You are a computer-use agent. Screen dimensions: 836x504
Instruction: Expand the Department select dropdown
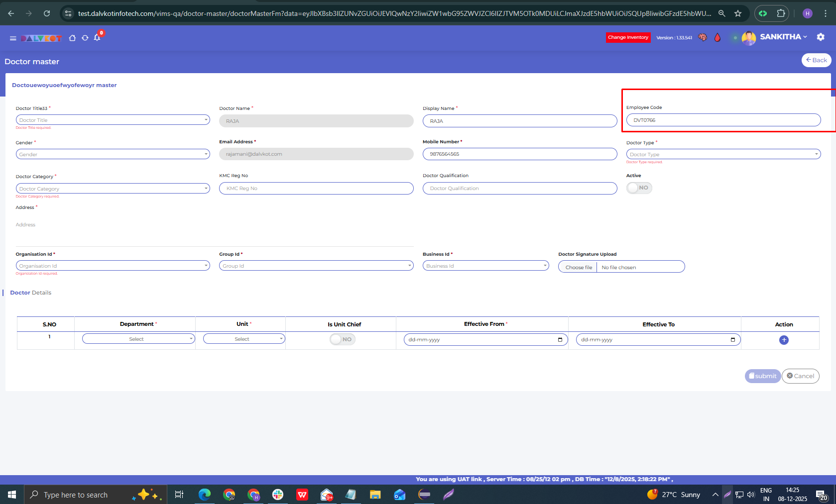tap(138, 339)
